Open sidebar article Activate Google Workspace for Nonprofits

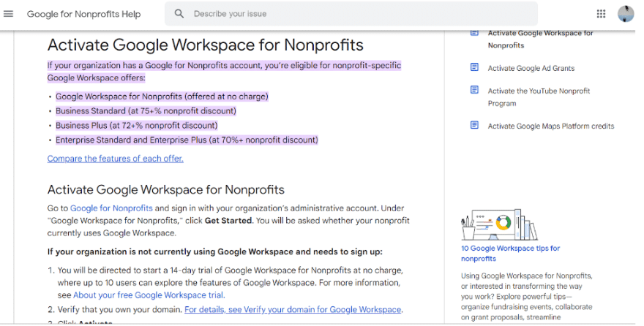[x=541, y=39]
